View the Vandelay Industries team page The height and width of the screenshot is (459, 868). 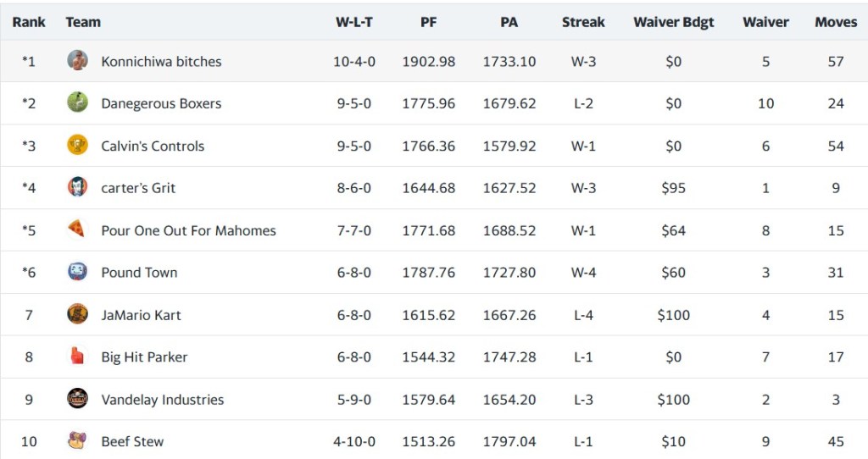tap(162, 400)
